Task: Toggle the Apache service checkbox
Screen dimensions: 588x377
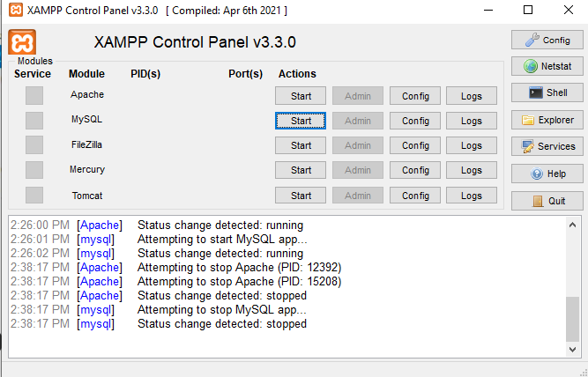Action: pyautogui.click(x=34, y=95)
